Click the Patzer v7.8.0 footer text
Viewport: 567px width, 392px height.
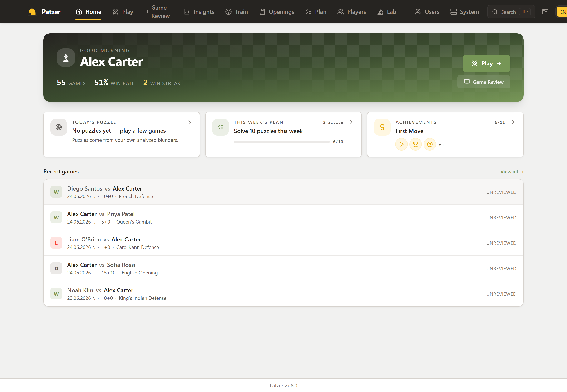[x=283, y=386]
